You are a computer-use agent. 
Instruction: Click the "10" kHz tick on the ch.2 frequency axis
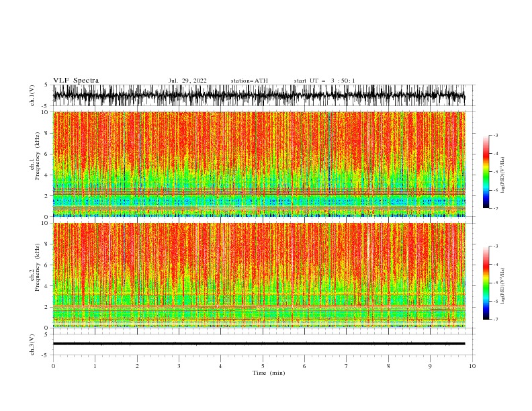46,223
